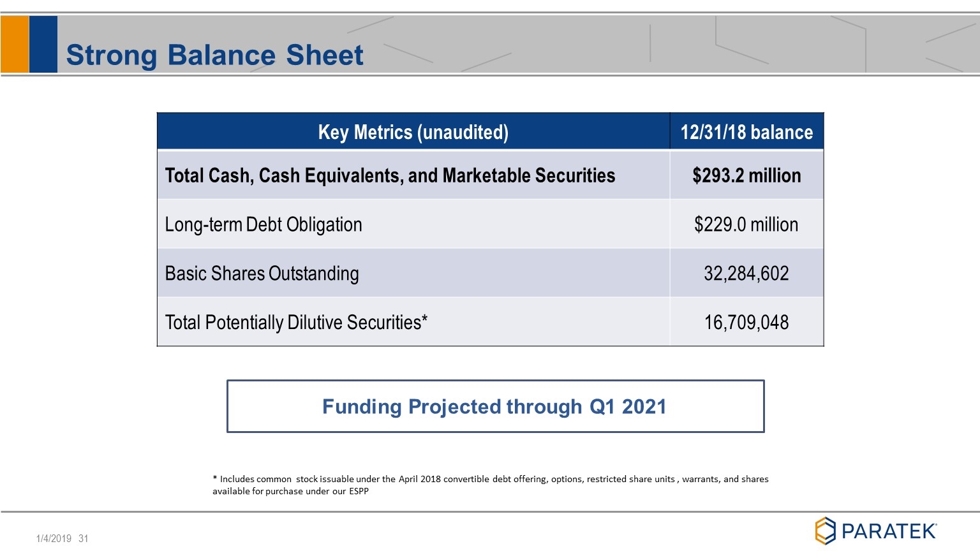Screen dimensions: 980x551
Task: Click the 'Funding Projected through Q1 2021' box
Action: tap(496, 406)
